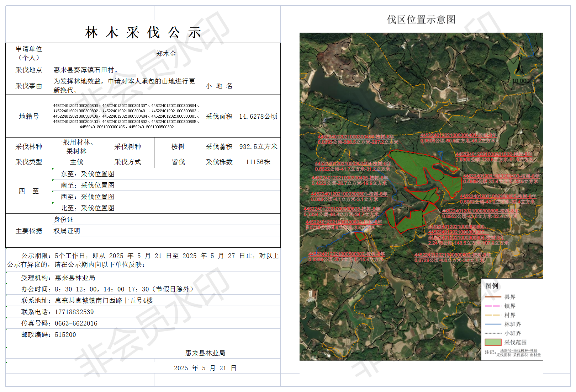
Task: Click the 主要依据 label cell
Action: [29, 231]
